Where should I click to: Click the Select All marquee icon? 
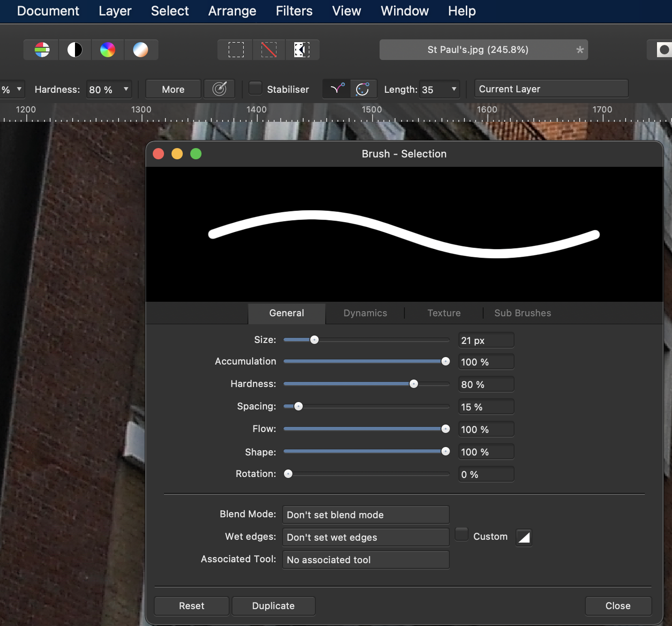point(236,50)
